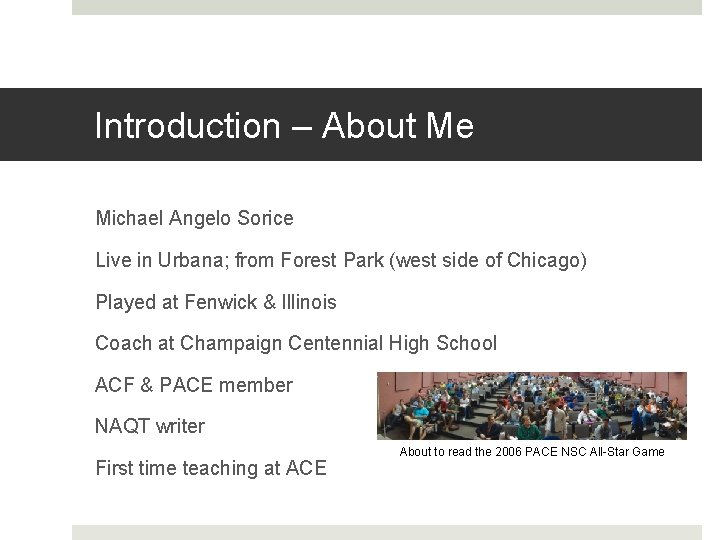Click the text '(west side of Chicago)'
The image size is (720, 540).
490,260
